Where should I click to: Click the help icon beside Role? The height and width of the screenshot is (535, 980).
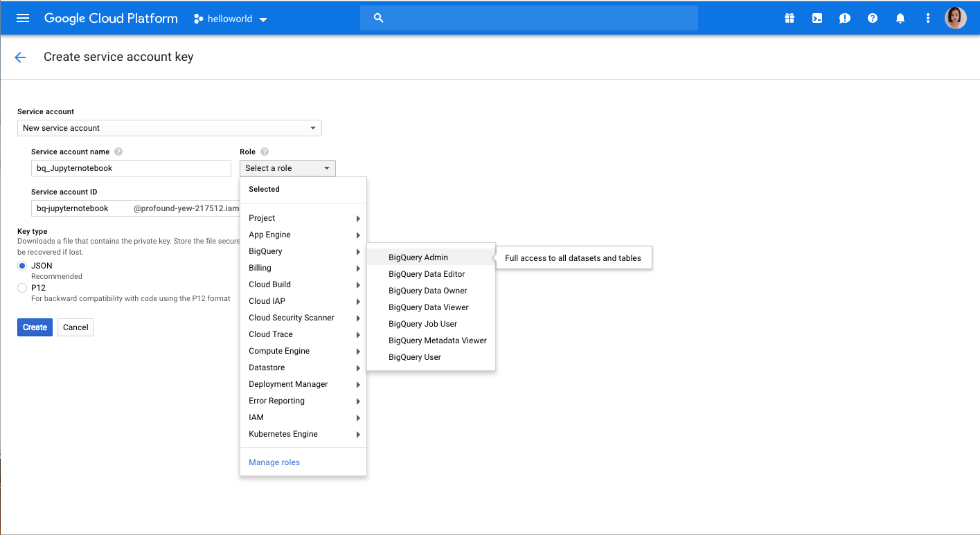(x=265, y=152)
